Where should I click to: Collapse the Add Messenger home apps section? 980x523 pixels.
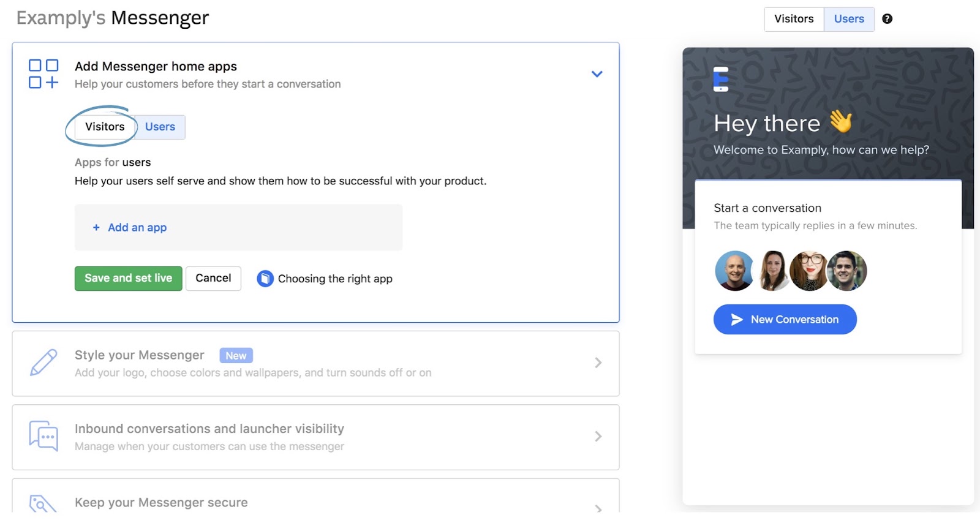point(597,74)
